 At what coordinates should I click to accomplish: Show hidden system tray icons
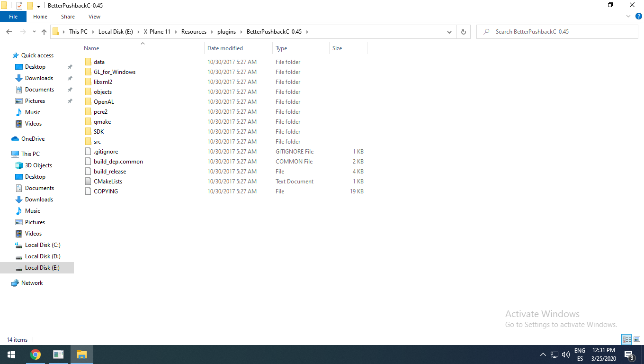543,355
